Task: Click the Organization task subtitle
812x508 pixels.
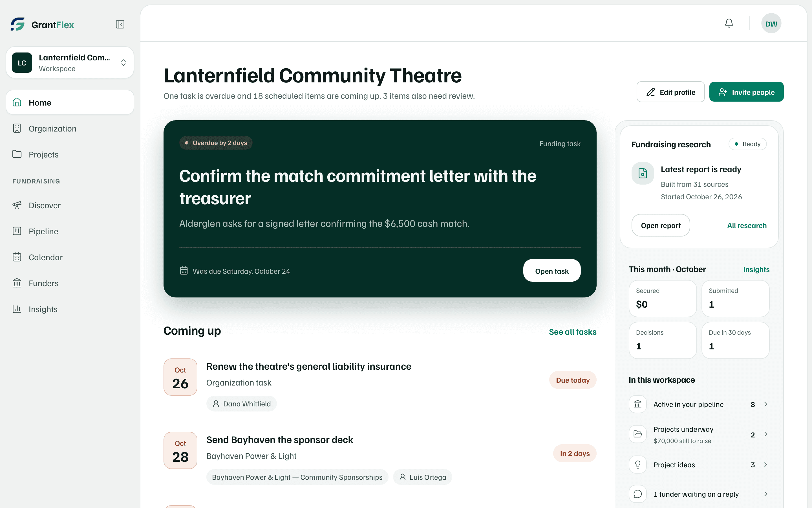Action: [x=239, y=383]
